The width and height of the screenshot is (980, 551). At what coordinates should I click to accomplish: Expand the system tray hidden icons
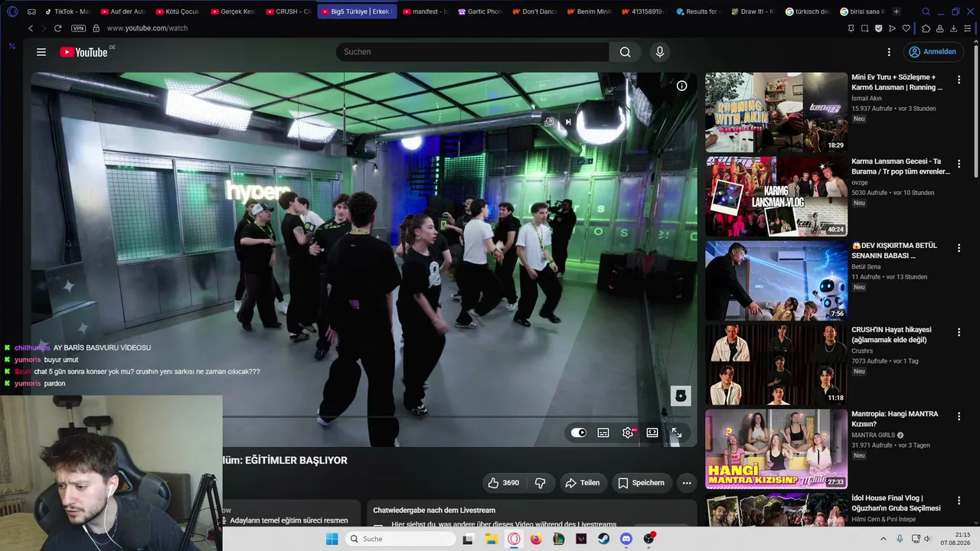(x=884, y=539)
